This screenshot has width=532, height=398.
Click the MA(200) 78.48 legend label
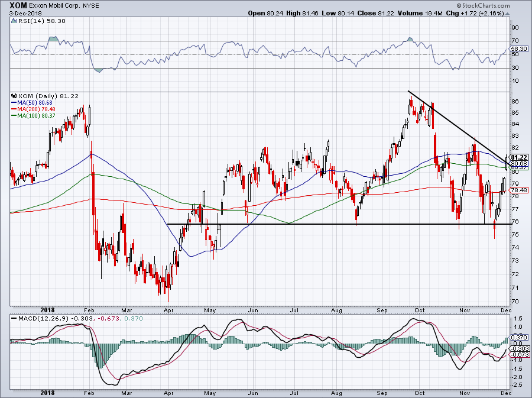tap(36, 109)
